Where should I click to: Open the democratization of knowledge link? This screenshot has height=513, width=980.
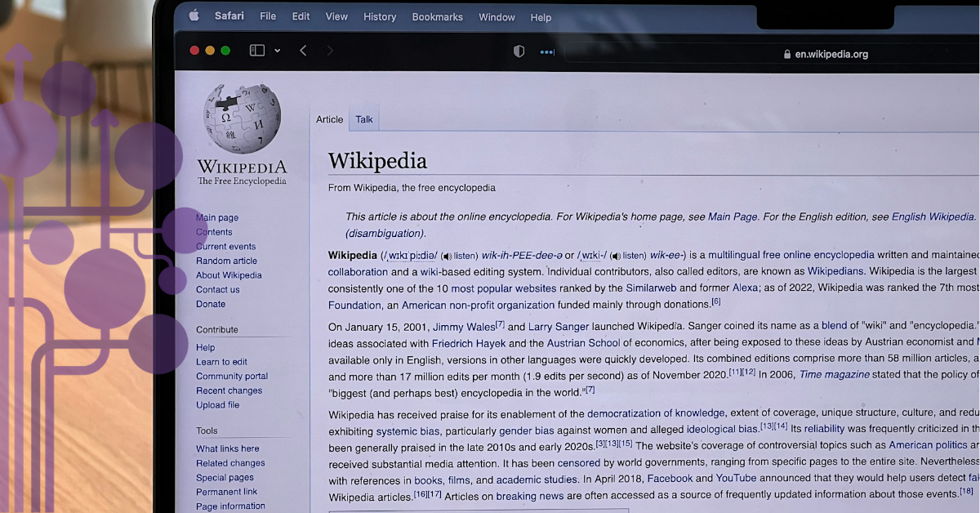click(x=656, y=413)
